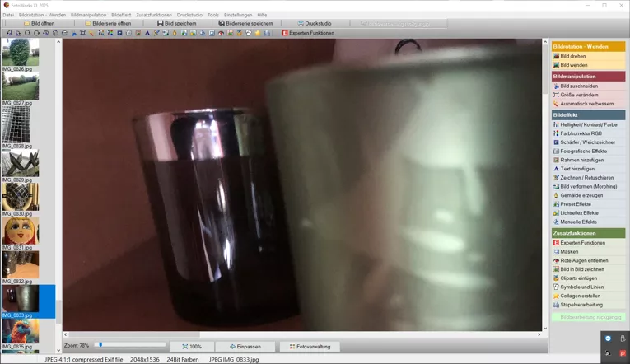This screenshot has height=364, width=630.
Task: Collapse the Zusatzfunktionen section header
Action: click(x=588, y=233)
